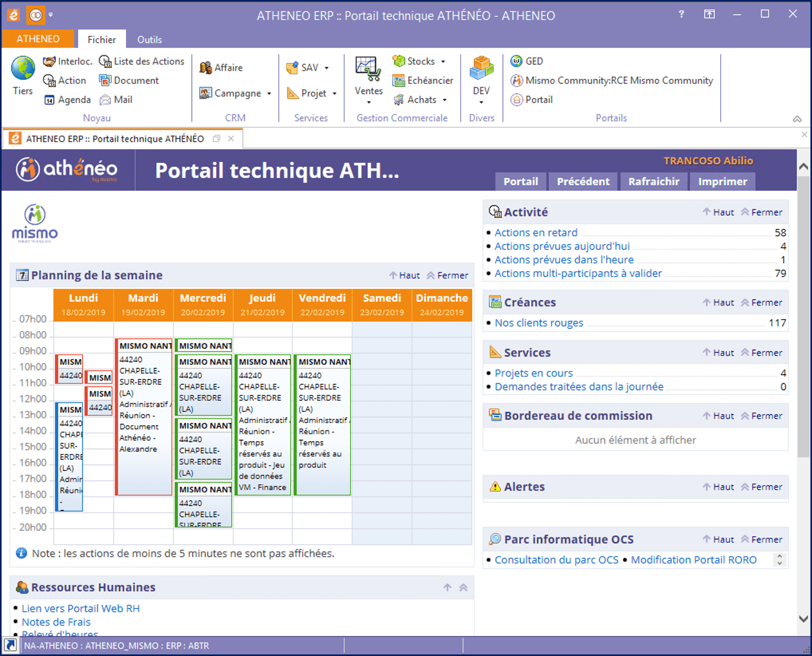Viewport: 812px width, 656px height.
Task: Toggle the ribbon display options icon
Action: [709, 14]
